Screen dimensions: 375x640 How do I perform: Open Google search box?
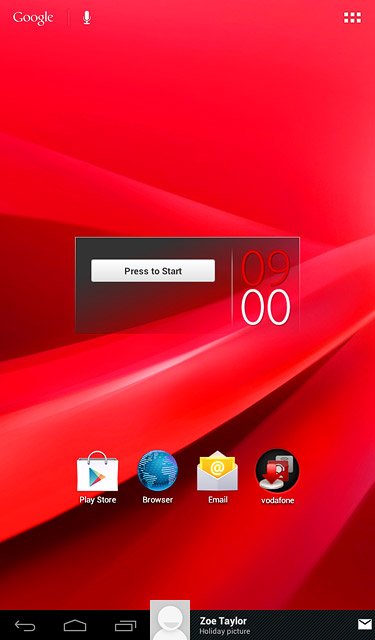point(33,18)
